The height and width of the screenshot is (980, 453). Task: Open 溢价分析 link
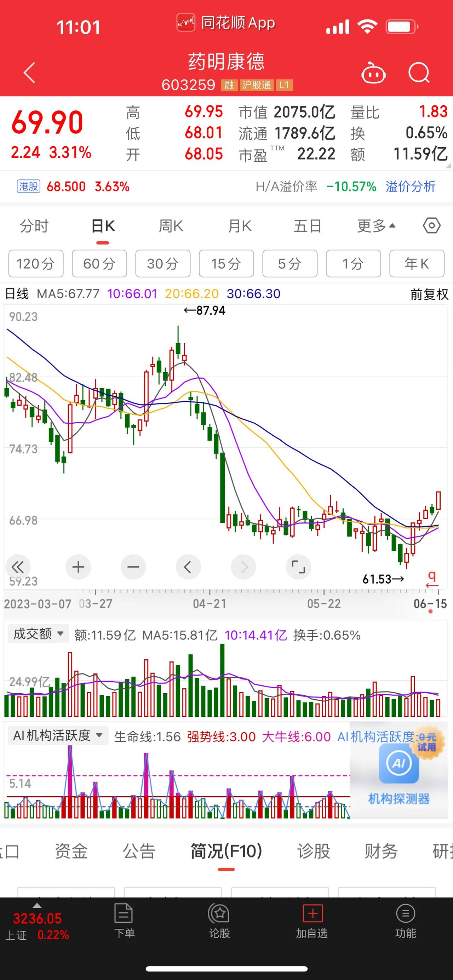coord(411,187)
